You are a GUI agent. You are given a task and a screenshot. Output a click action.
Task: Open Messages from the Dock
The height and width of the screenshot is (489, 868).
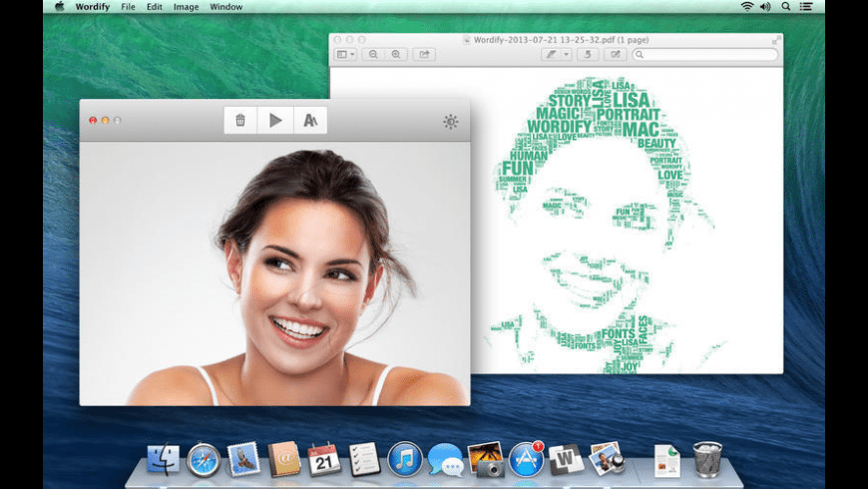445,460
